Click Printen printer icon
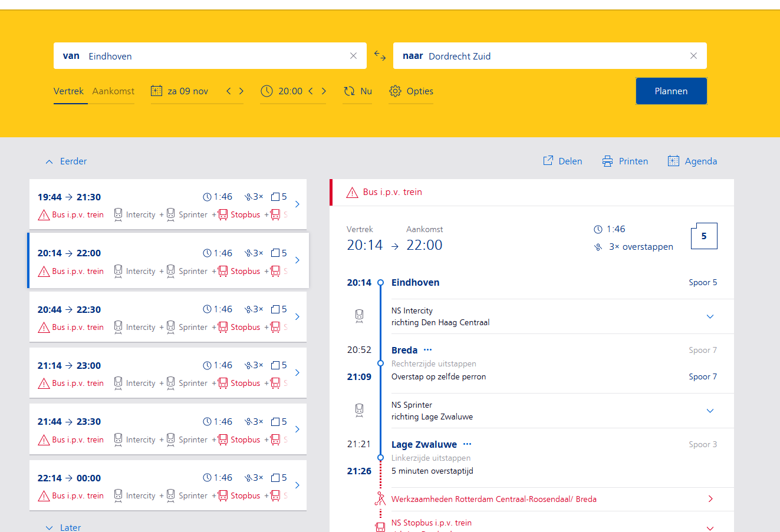Screen dimensions: 780x532 click(x=607, y=161)
